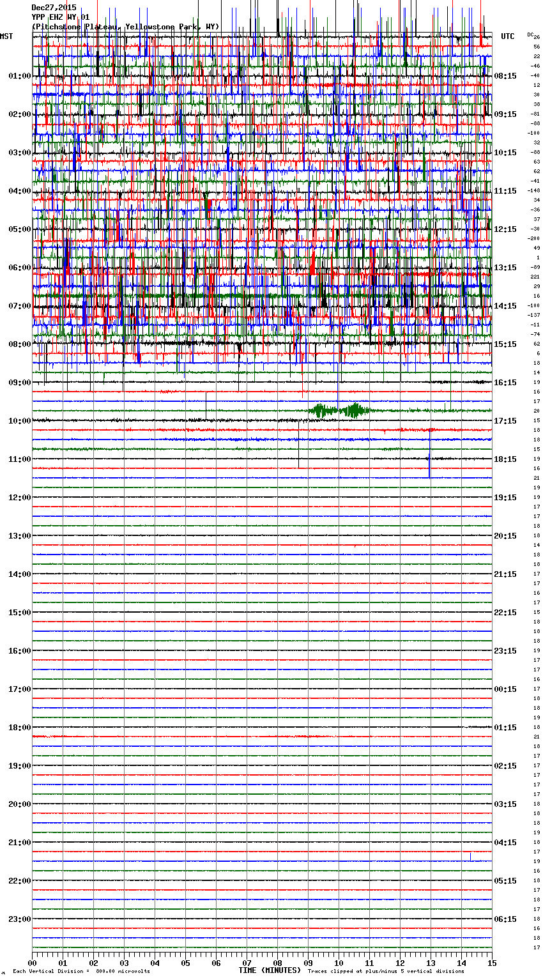Click the 16:15 UTC row label
Screen dimensions: 543x980
(x=505, y=383)
